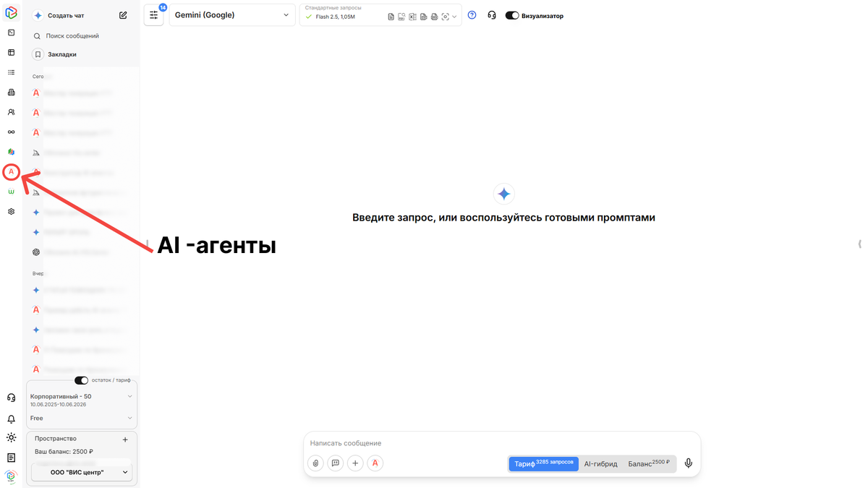The image size is (868, 488).
Task: Click the Ваш баланс: 2500 ₽ text
Action: click(x=64, y=452)
